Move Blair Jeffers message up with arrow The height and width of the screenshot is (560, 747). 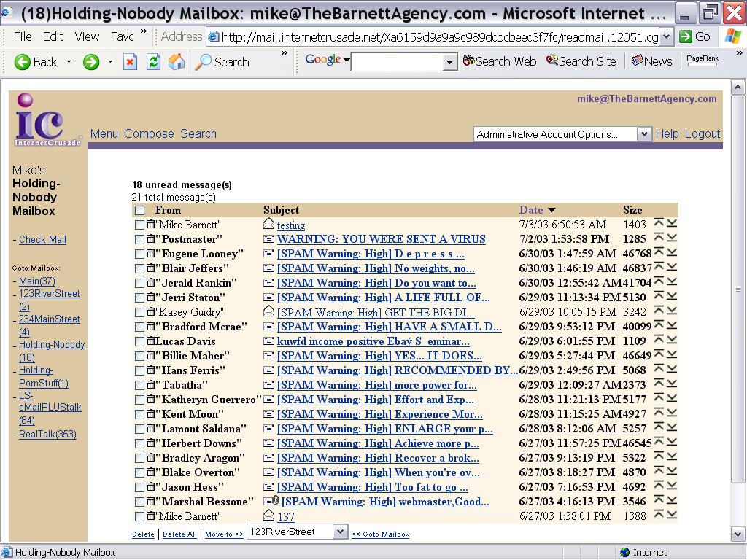point(659,267)
